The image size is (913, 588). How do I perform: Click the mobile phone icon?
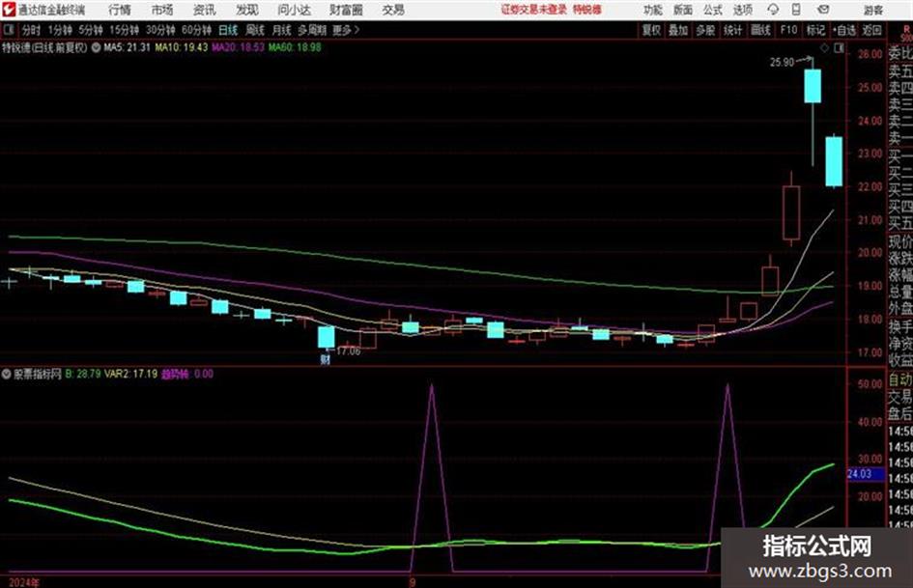point(796,10)
